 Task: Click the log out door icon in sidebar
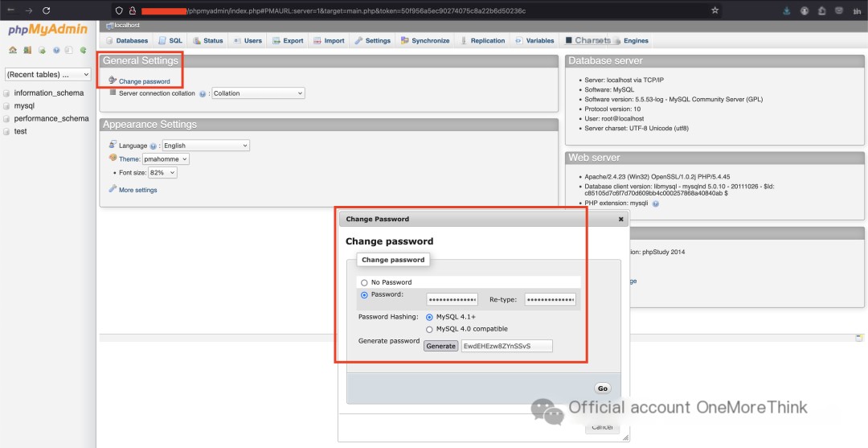pos(27,51)
